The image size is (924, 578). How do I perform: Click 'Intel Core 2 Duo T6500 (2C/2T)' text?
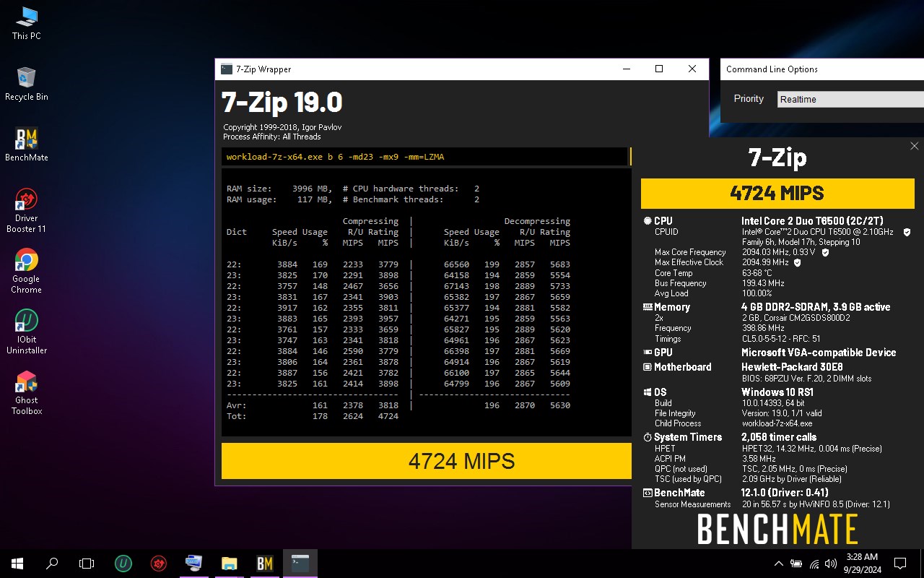[812, 221]
